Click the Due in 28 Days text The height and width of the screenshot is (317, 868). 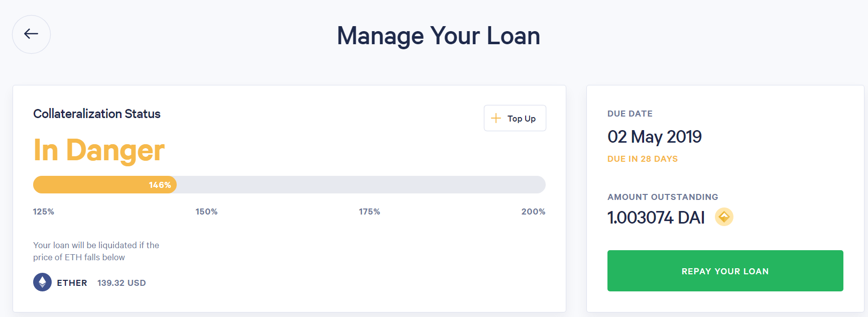tap(643, 159)
